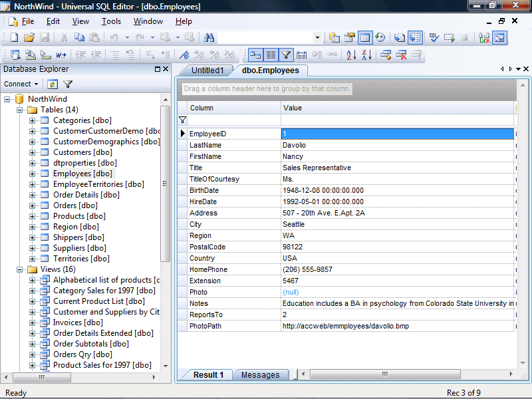Click the SQL checkmark verify icon

coord(433,38)
